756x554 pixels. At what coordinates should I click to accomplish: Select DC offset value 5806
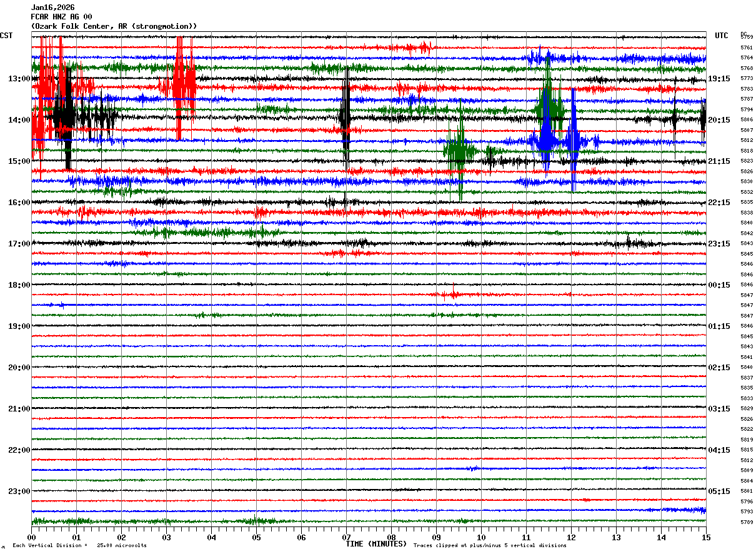[747, 119]
